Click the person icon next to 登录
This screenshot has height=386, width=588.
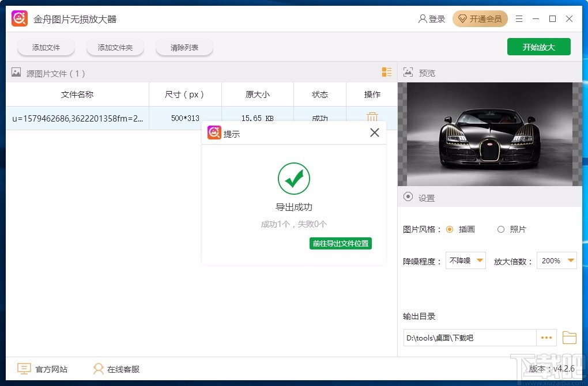[422, 18]
